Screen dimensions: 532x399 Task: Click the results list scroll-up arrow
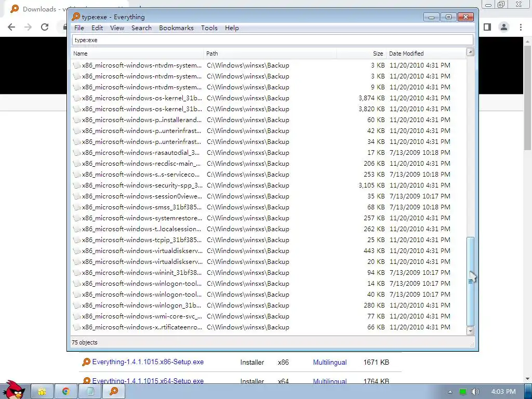click(470, 52)
